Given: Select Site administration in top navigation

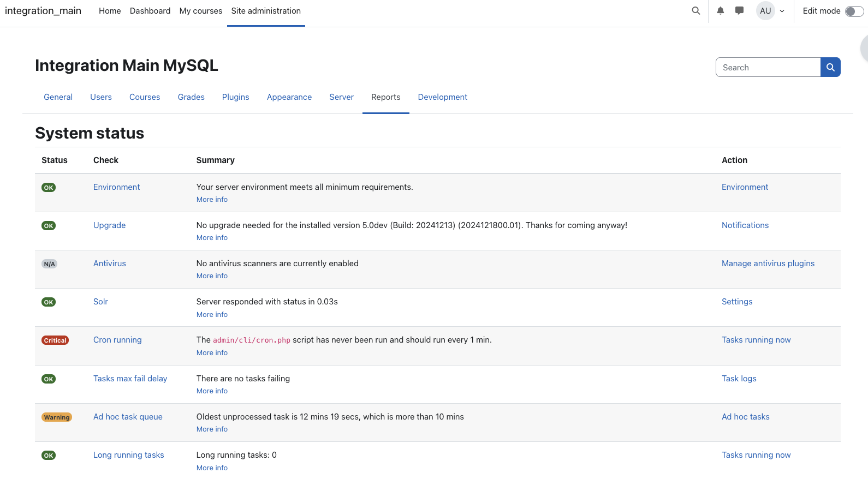Looking at the screenshot, I should point(266,11).
